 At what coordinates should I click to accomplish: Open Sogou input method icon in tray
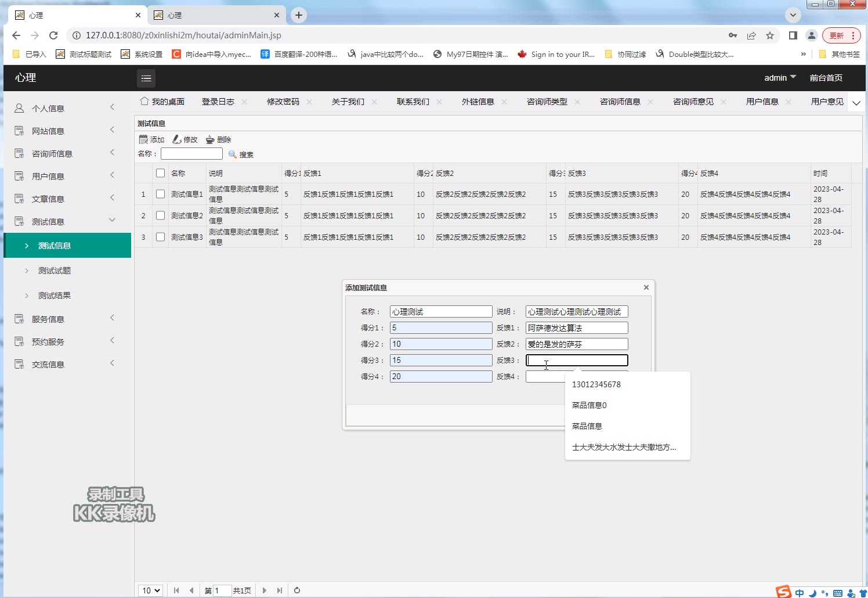click(784, 592)
